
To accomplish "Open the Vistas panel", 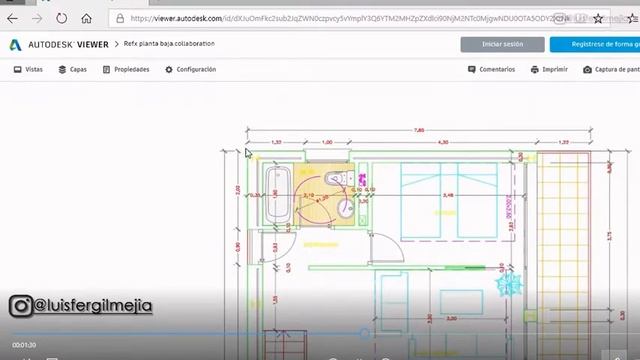I will pos(28,69).
